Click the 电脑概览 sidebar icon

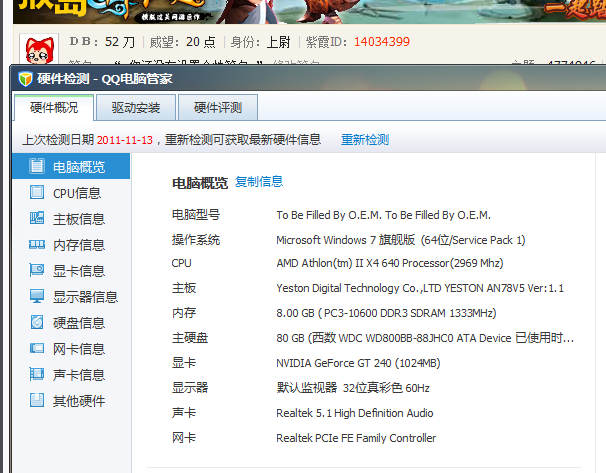point(37,166)
